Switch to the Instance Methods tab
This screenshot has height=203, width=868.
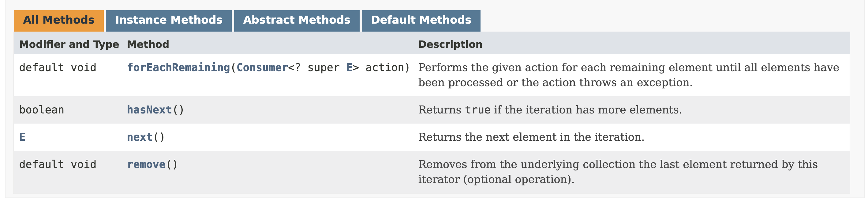168,20
